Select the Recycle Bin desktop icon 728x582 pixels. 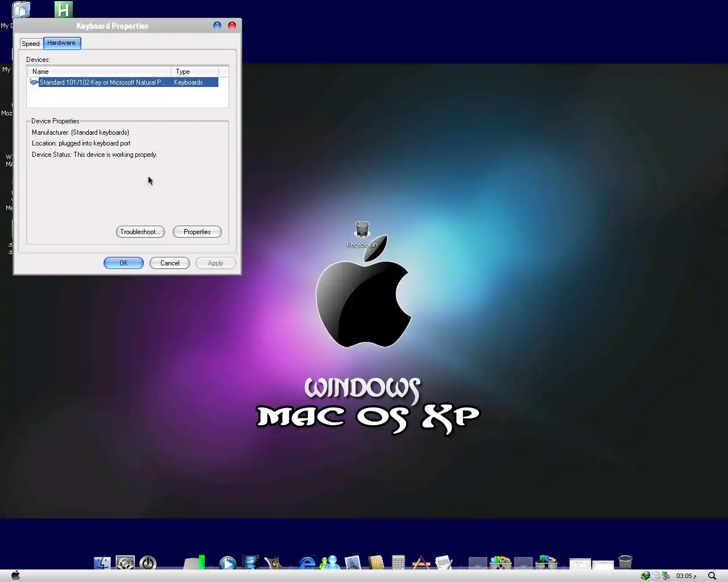(362, 234)
